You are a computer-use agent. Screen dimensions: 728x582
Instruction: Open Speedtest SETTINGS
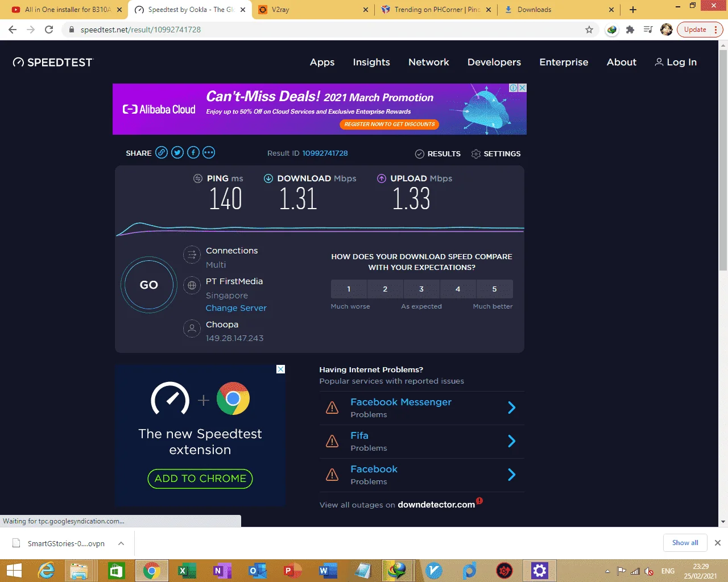496,154
